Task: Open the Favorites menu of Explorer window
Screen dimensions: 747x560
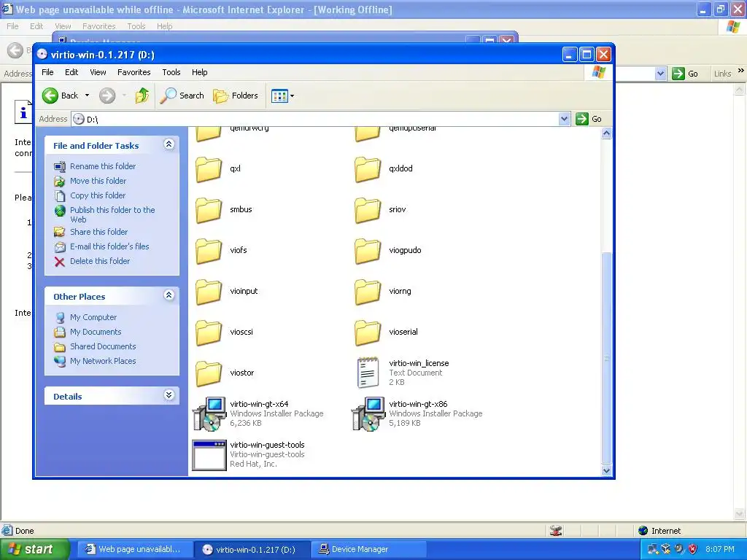Action: [x=134, y=72]
